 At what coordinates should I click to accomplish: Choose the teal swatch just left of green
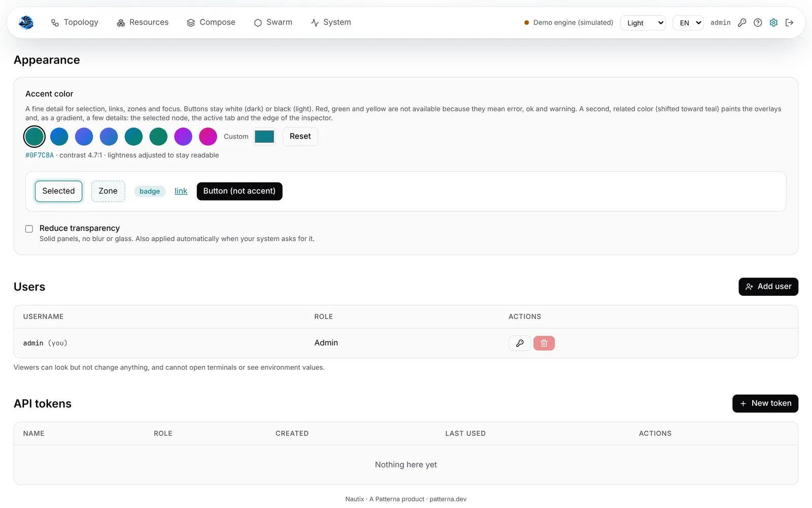pyautogui.click(x=133, y=136)
